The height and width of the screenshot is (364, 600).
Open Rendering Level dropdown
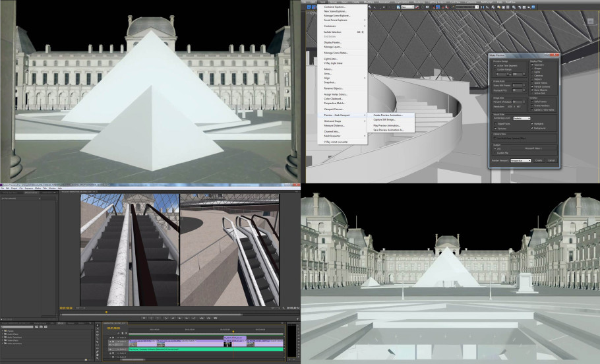point(522,118)
